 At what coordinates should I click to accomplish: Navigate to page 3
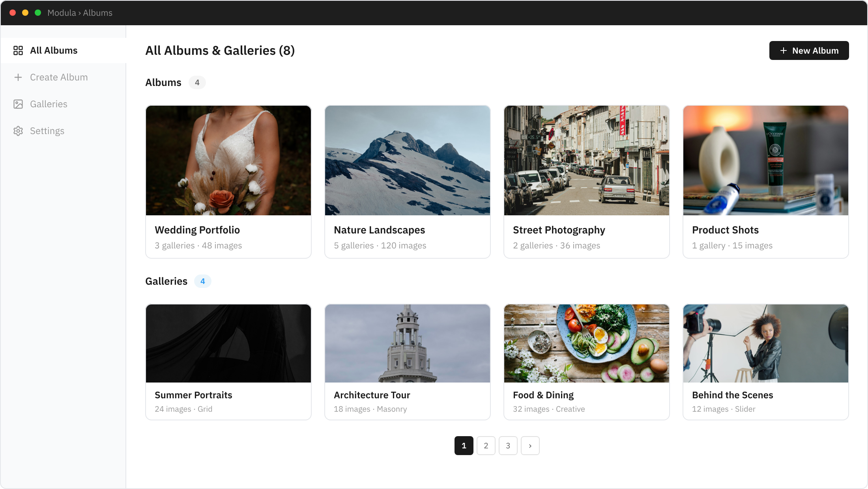point(508,446)
